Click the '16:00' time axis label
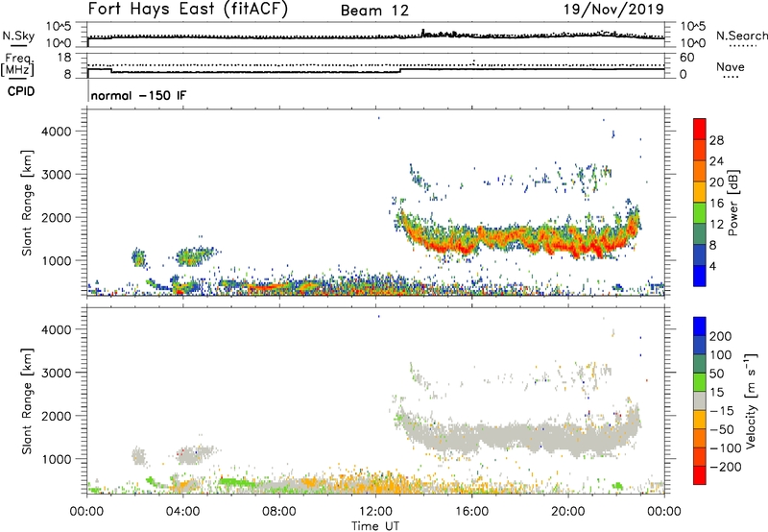The height and width of the screenshot is (532, 768). (x=471, y=512)
